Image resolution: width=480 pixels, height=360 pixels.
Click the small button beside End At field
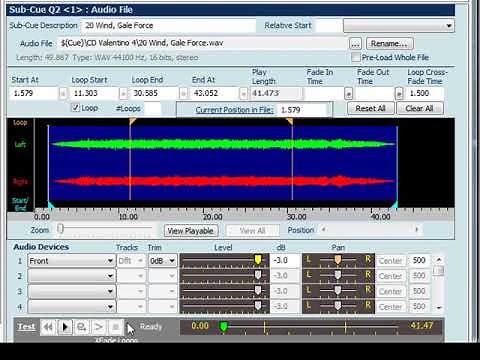point(243,93)
